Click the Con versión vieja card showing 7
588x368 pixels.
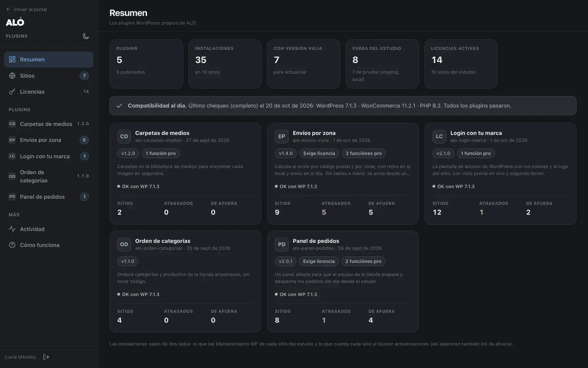303,64
